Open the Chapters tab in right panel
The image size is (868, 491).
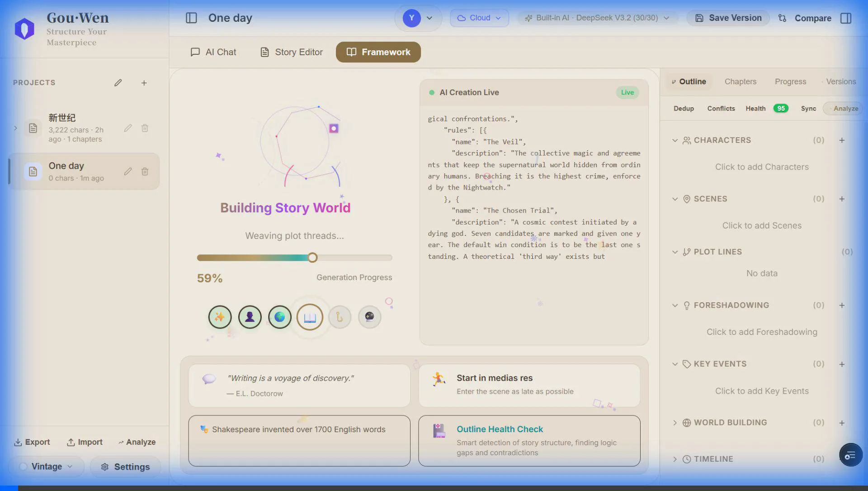point(741,81)
